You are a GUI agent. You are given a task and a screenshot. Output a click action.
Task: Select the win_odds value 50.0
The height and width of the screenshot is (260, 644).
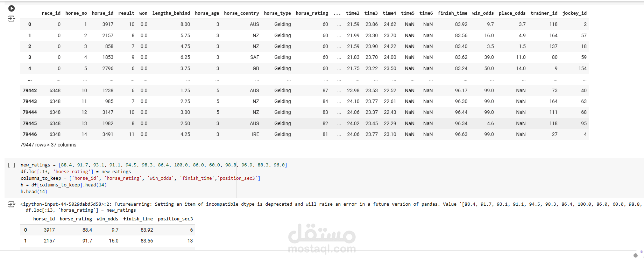(x=489, y=69)
